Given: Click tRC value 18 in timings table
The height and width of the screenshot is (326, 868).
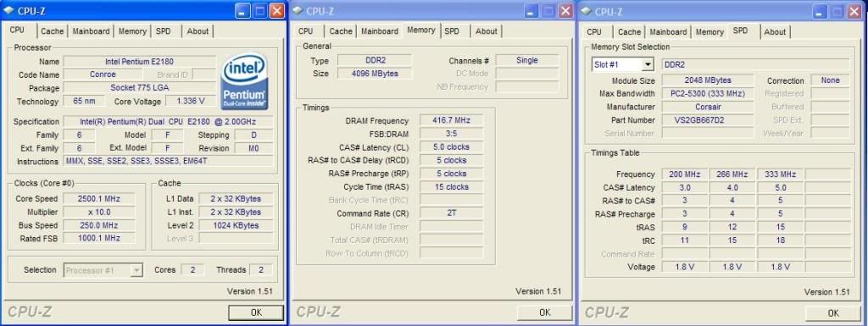Looking at the screenshot, I should point(780,240).
